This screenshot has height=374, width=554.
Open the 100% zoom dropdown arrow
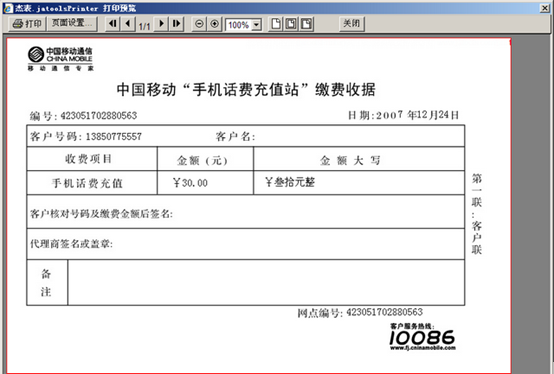(257, 25)
